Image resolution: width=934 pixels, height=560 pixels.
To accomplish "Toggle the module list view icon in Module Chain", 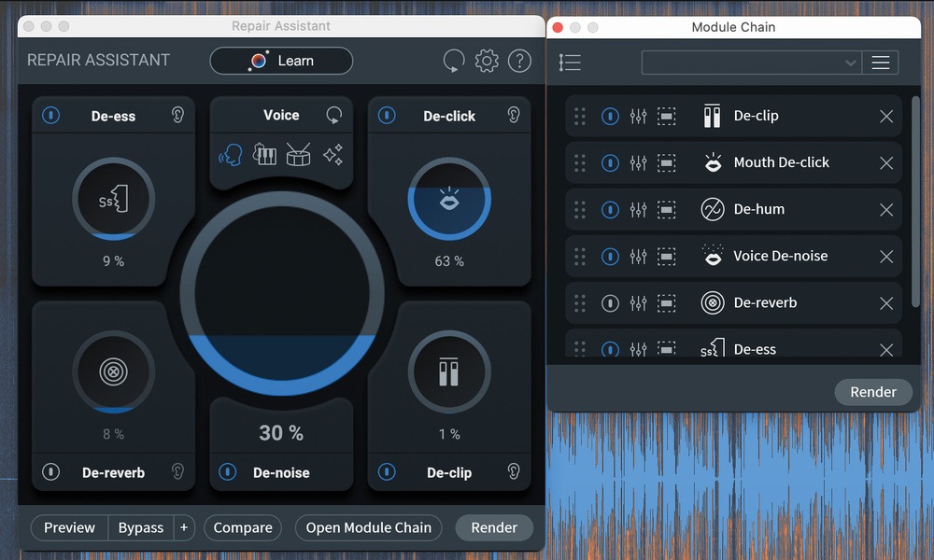I will pos(570,63).
